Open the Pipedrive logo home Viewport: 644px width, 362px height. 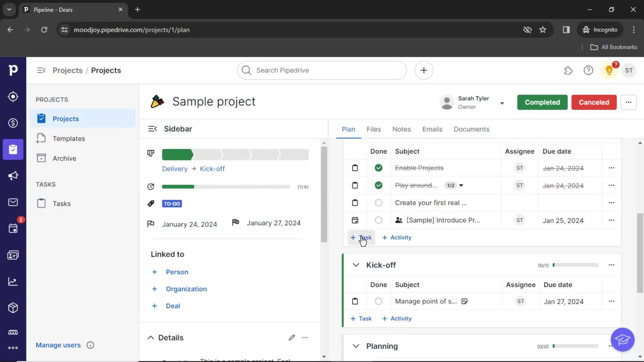click(13, 70)
